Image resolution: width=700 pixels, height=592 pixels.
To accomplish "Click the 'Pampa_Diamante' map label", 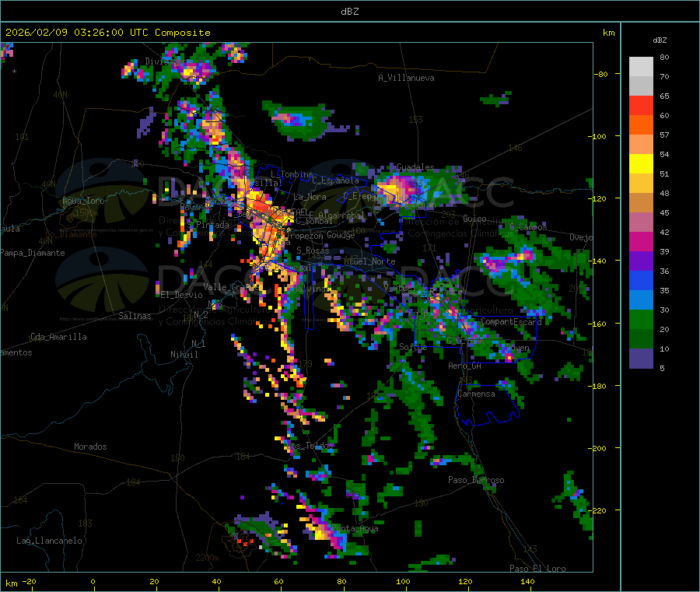I will (x=33, y=253).
